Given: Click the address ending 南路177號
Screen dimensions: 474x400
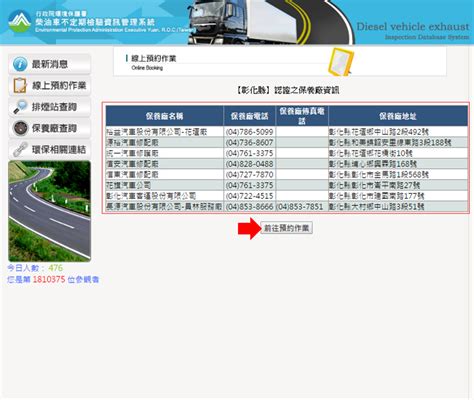Looking at the screenshot, I should (377, 196).
